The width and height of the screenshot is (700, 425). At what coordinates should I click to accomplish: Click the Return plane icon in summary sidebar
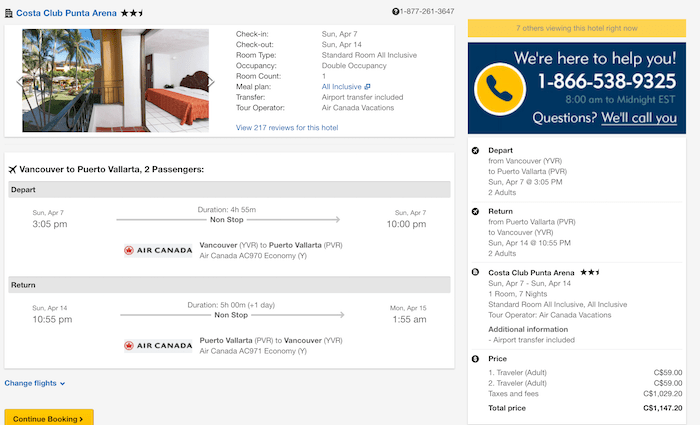click(475, 211)
